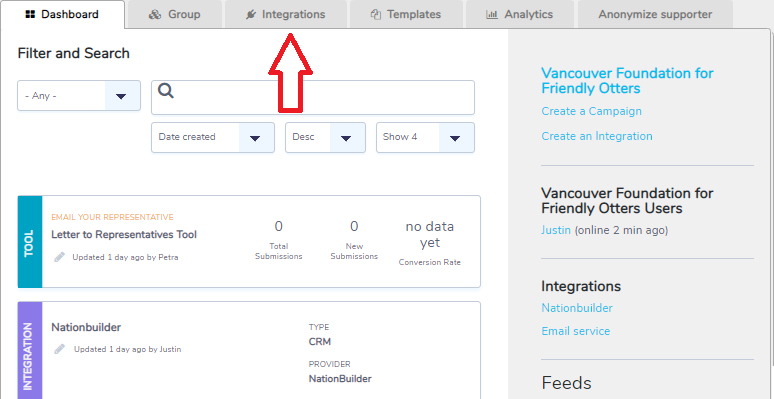The image size is (774, 399).
Task: Click the bar chart icon on Analytics tab
Action: (x=492, y=15)
